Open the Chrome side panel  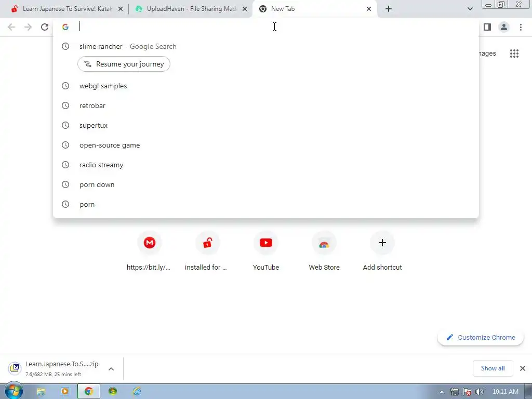[x=487, y=27]
